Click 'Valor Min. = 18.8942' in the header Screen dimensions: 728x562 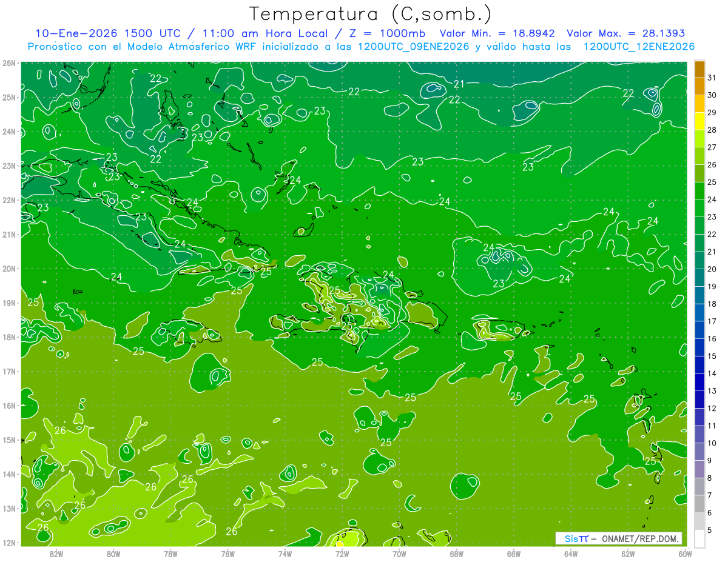(497, 33)
